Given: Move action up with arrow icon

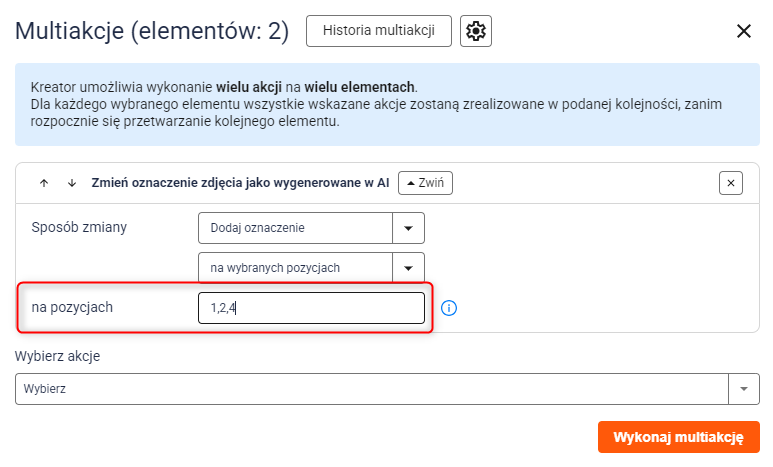Looking at the screenshot, I should (44, 183).
